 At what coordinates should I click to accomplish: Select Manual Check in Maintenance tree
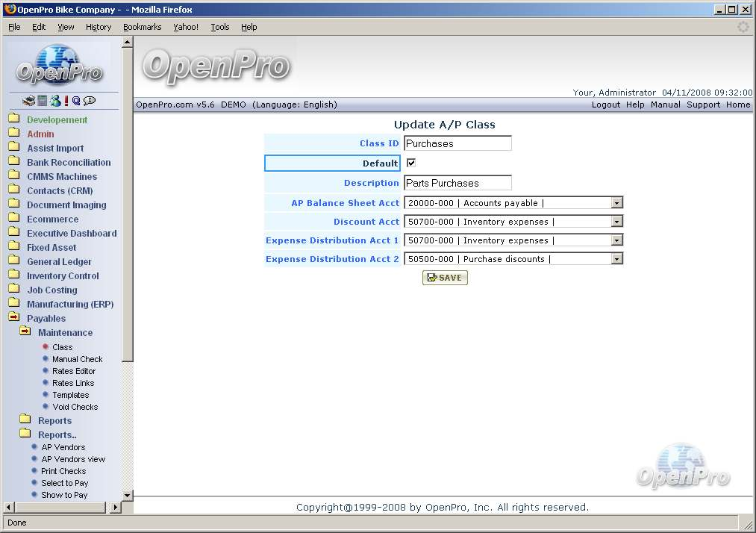click(77, 359)
